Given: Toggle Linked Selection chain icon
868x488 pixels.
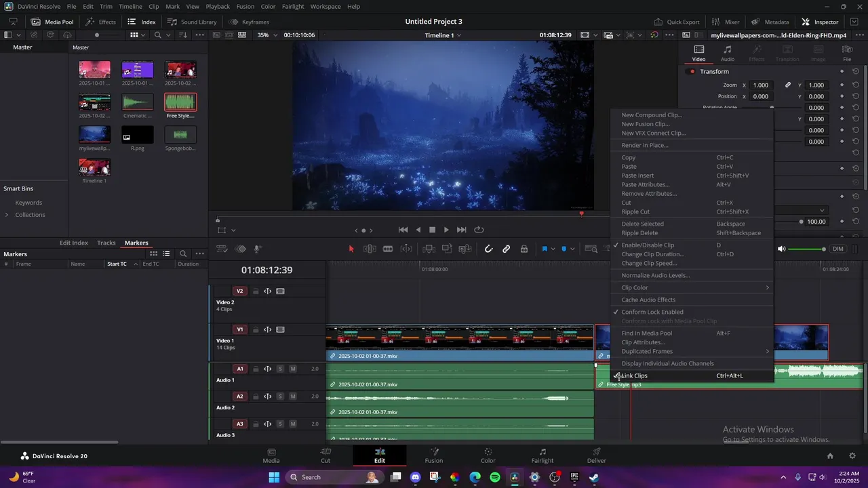Looking at the screenshot, I should [506, 249].
